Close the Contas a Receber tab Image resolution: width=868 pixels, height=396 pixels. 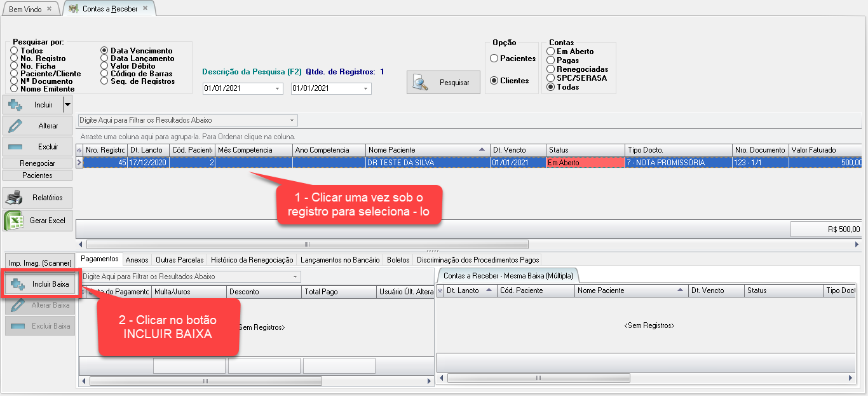146,9
